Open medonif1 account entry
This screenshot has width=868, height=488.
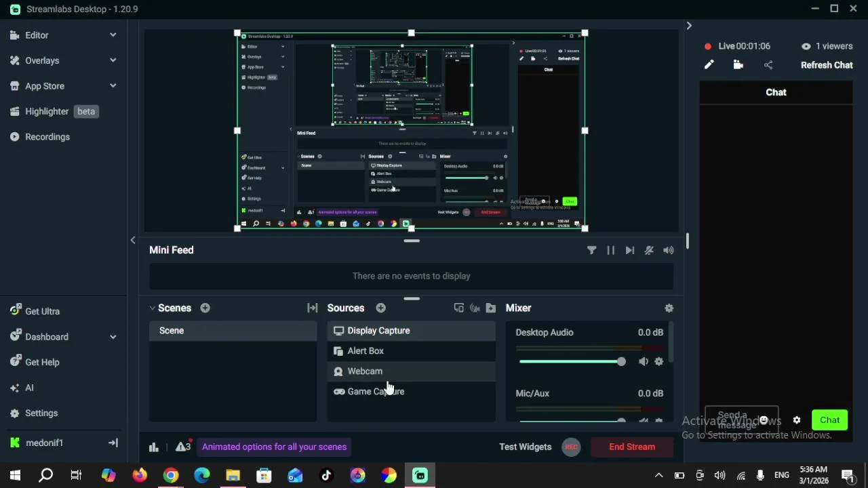45,443
